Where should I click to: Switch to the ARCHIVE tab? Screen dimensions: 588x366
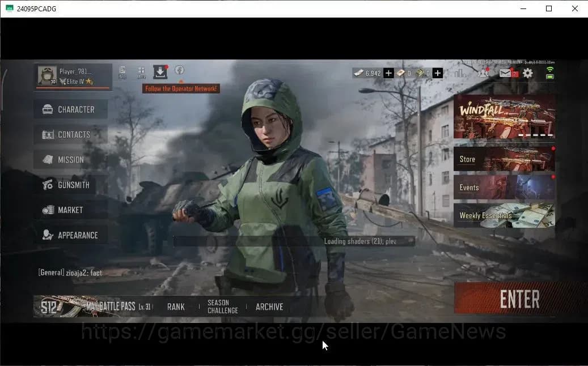[x=269, y=307]
